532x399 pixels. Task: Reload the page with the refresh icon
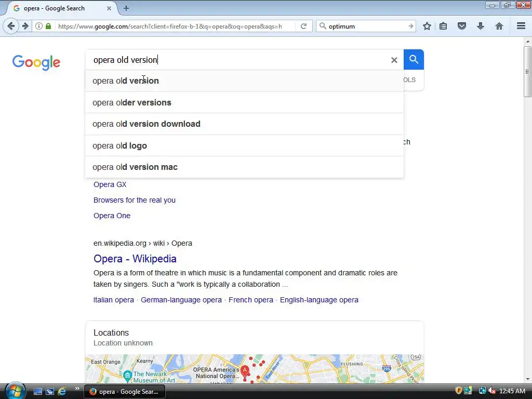(303, 26)
